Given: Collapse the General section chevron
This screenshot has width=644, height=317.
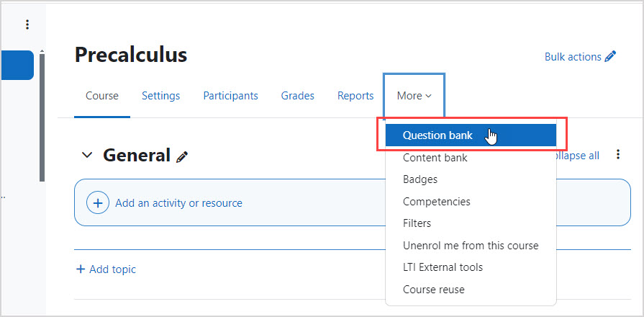Looking at the screenshot, I should tap(87, 155).
